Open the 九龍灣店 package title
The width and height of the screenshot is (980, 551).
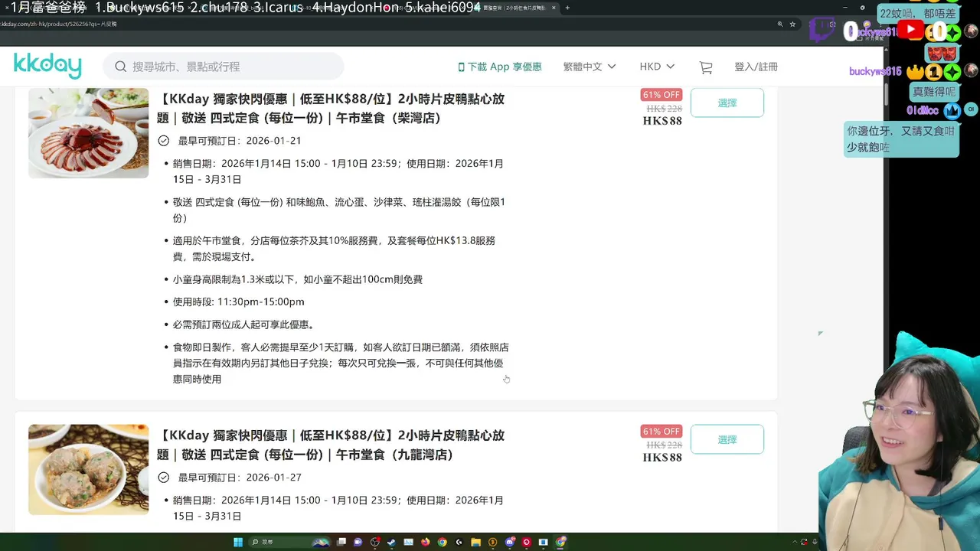click(331, 445)
